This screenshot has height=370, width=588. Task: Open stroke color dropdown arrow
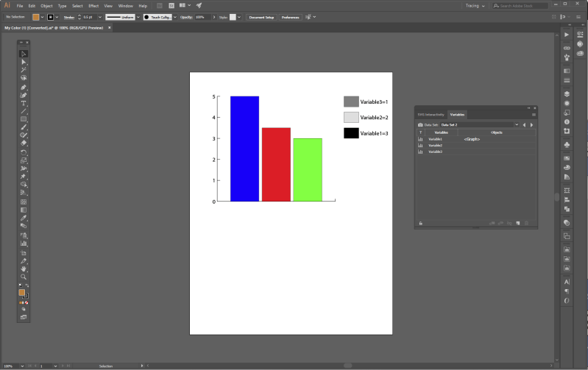(x=57, y=17)
